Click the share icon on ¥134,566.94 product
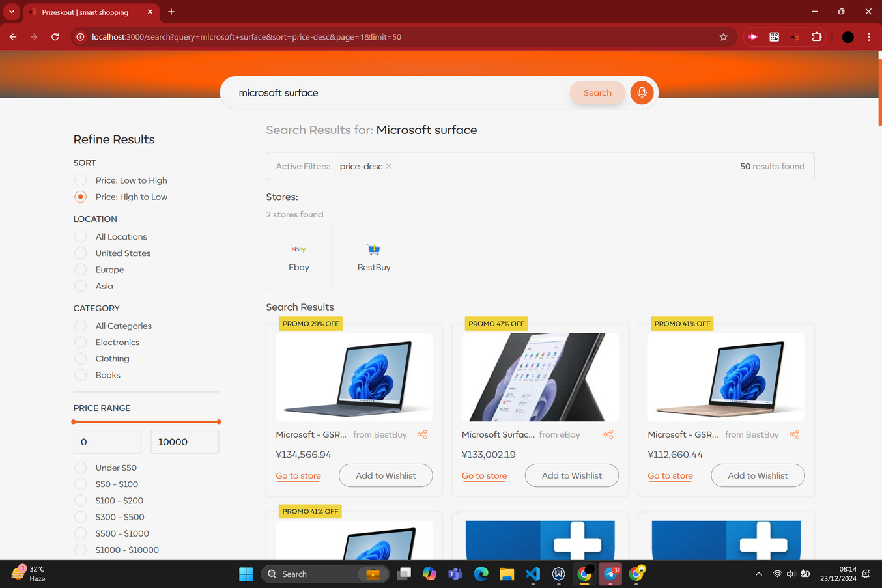 coord(422,434)
